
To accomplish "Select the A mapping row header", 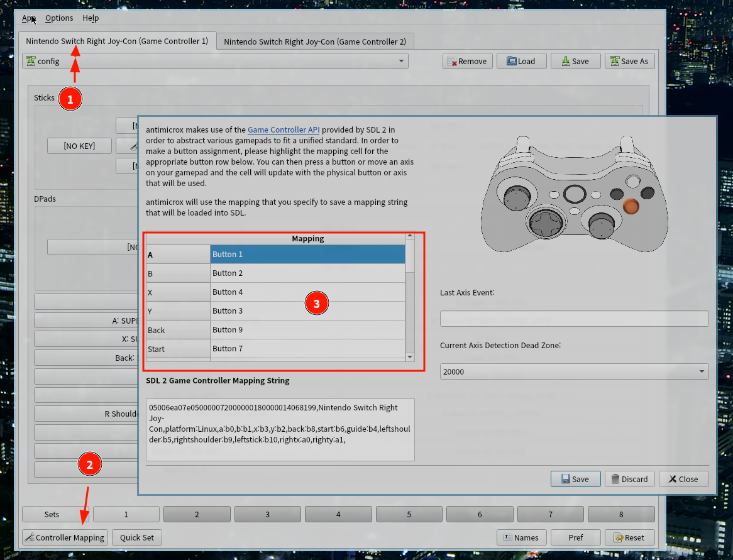I will pos(178,255).
